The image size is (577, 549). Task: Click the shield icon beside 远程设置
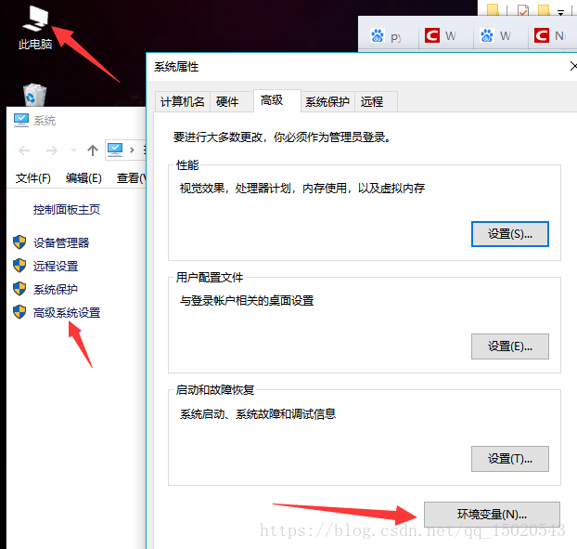[20, 266]
